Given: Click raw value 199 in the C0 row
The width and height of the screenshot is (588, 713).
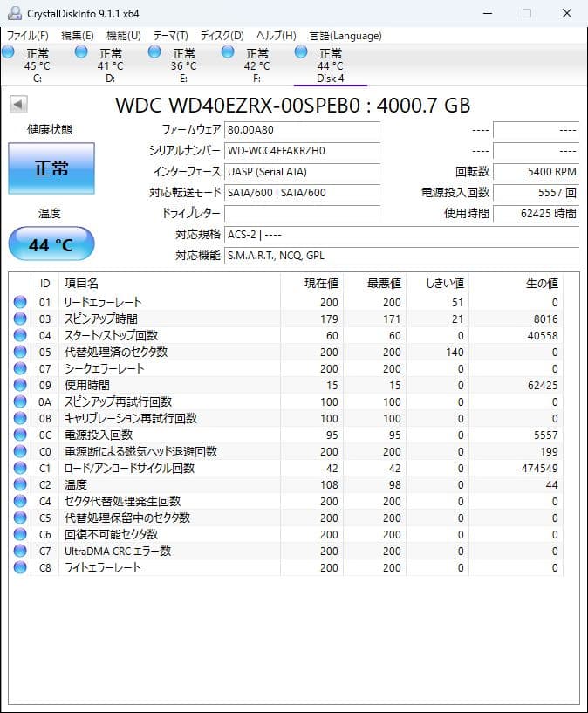Looking at the screenshot, I should pos(549,451).
